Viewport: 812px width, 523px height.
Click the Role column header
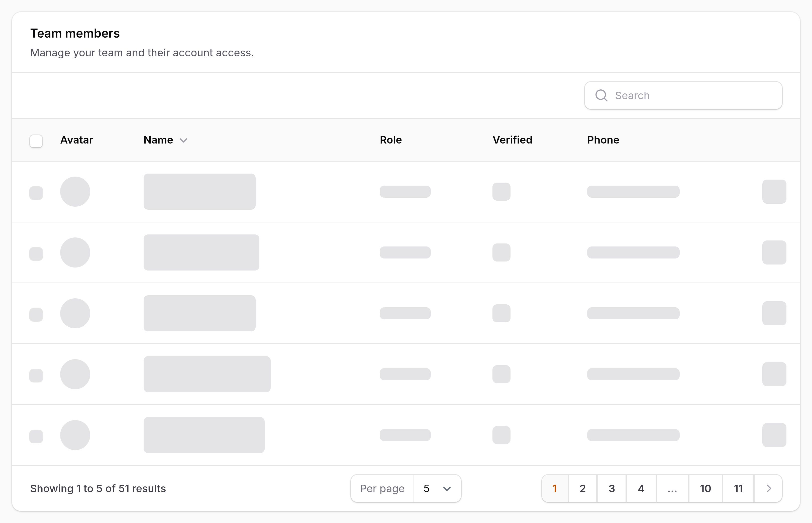click(391, 140)
